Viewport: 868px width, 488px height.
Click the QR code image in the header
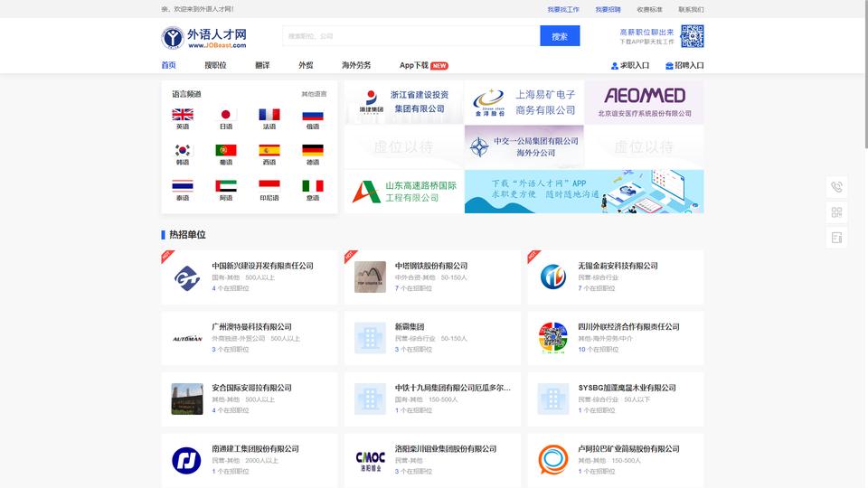(692, 36)
